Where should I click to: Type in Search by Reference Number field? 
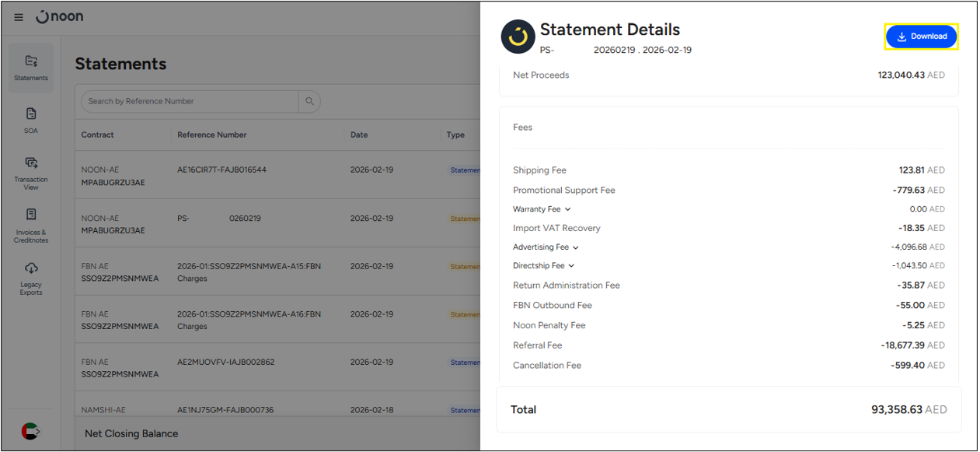(x=189, y=101)
